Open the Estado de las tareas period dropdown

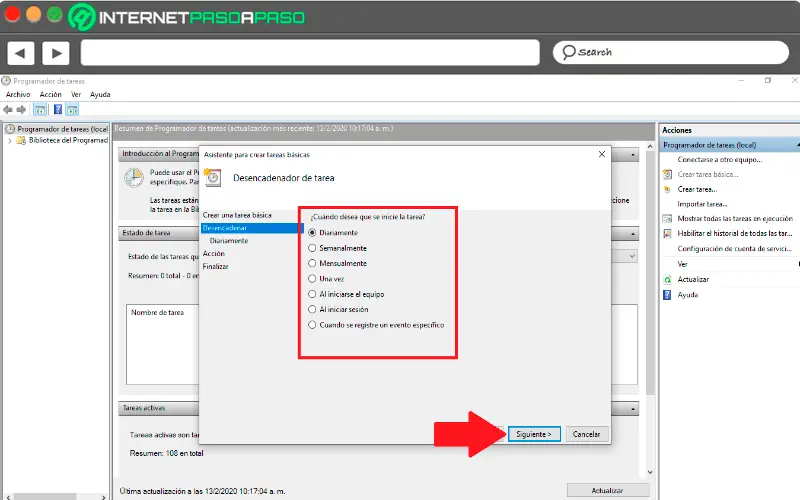tap(632, 256)
